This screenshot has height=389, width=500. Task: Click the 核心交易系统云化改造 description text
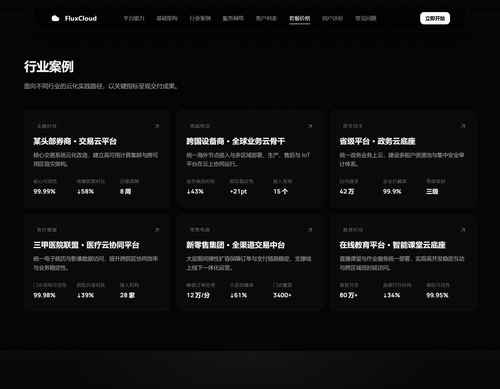(x=96, y=160)
